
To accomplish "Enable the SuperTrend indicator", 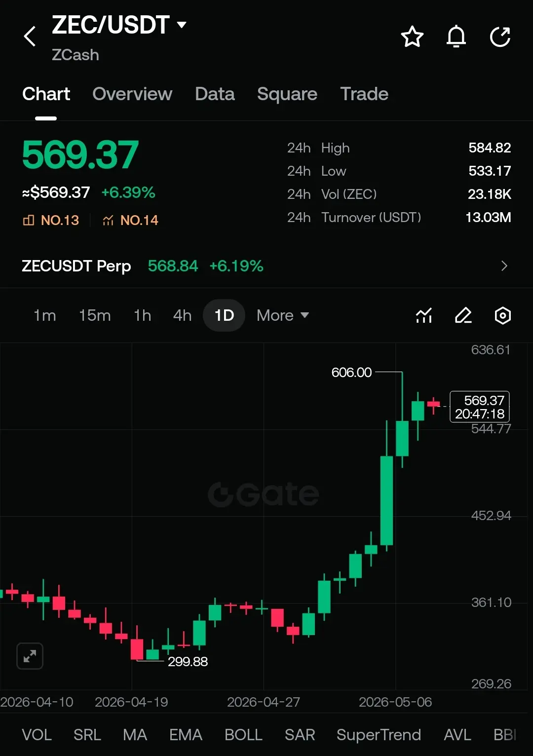I will [x=379, y=735].
